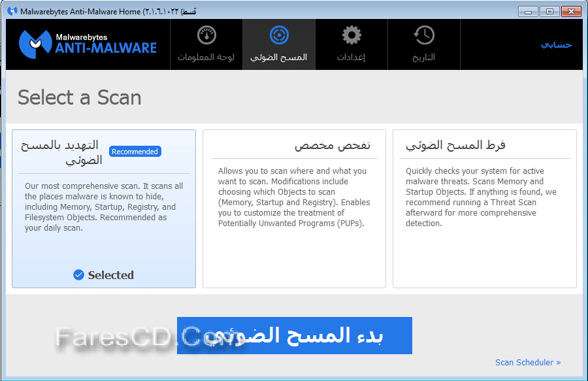Open the Settings gear icon
Viewport: 588px width, 381px height.
[351, 35]
